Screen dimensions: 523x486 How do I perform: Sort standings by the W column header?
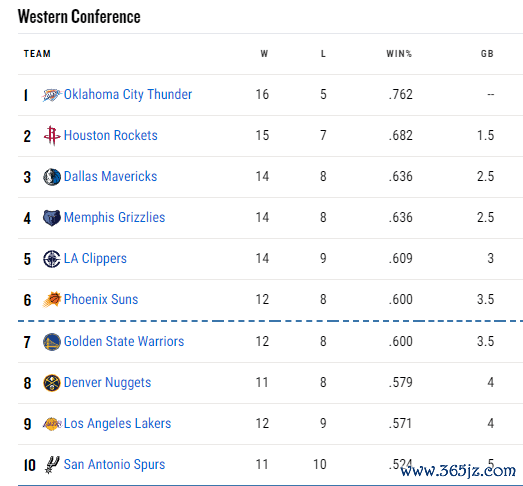point(264,54)
